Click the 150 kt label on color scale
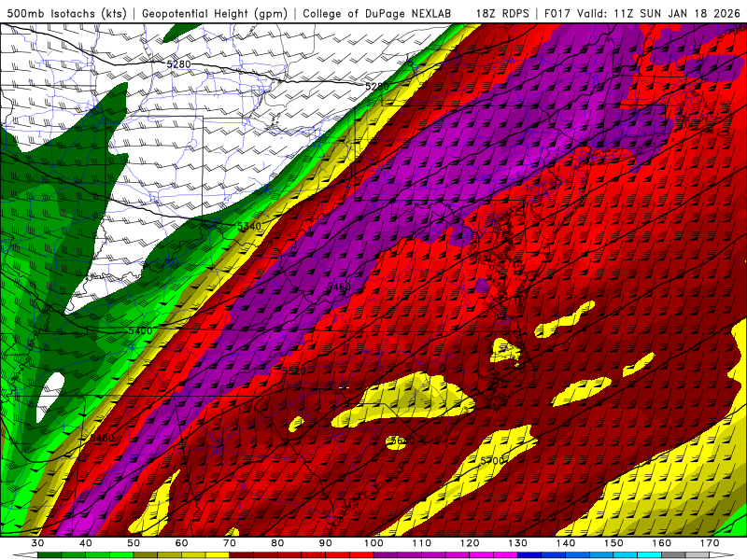Screen dimensions: 747x560 coord(613,543)
